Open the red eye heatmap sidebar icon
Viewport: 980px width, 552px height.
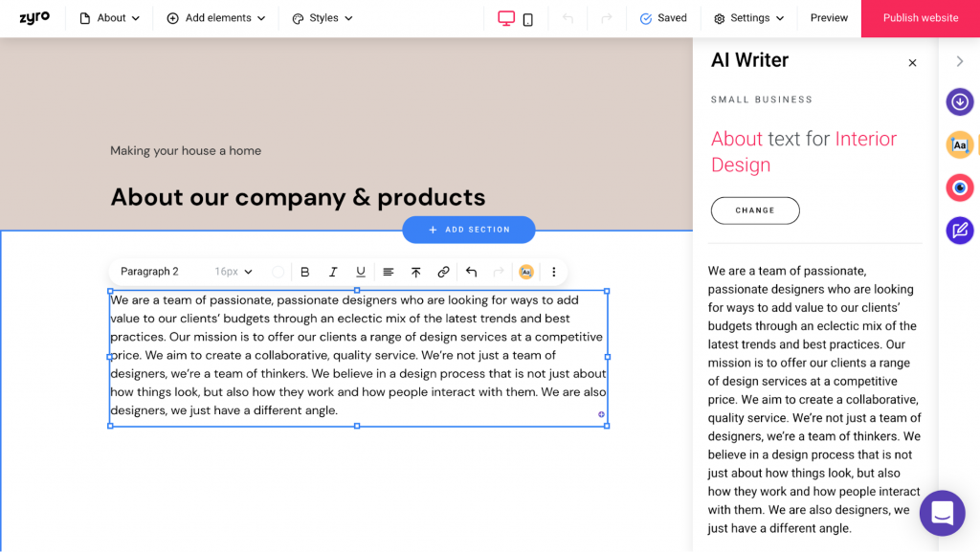[x=960, y=188]
